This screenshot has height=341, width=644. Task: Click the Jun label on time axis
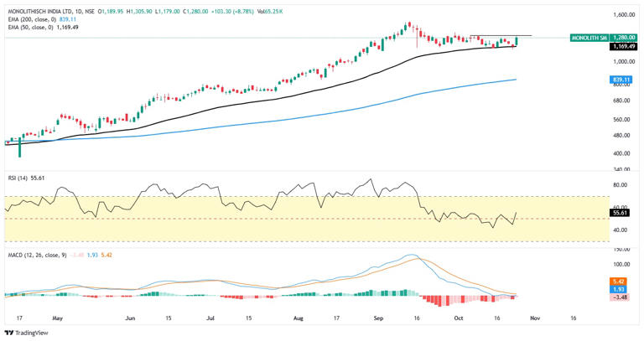click(130, 318)
